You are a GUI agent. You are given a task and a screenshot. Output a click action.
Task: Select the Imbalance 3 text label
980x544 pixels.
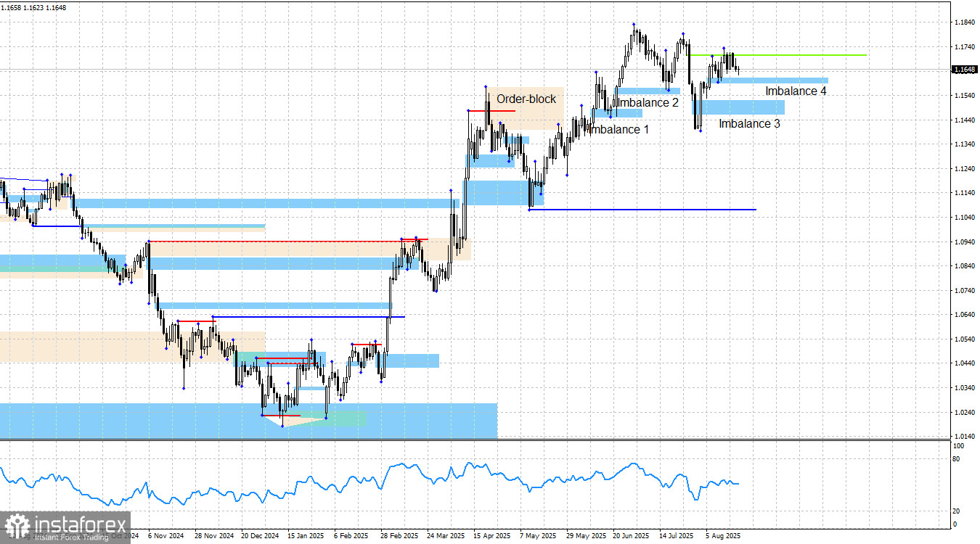(749, 124)
